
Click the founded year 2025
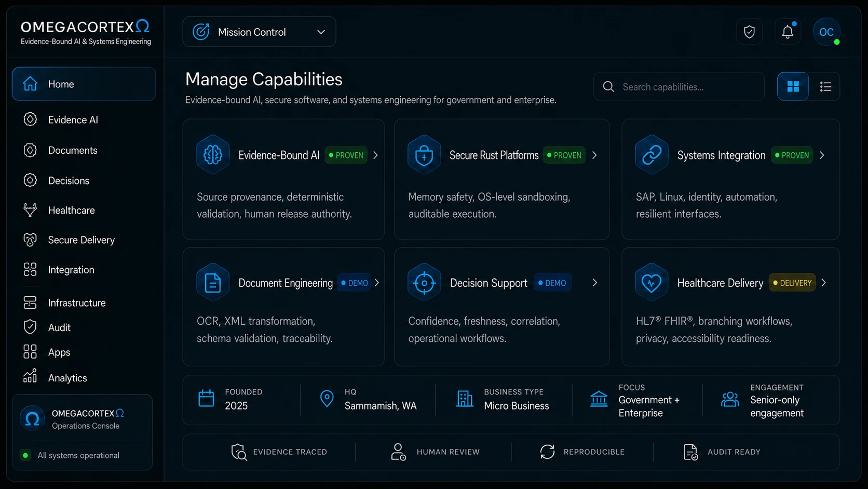click(236, 405)
